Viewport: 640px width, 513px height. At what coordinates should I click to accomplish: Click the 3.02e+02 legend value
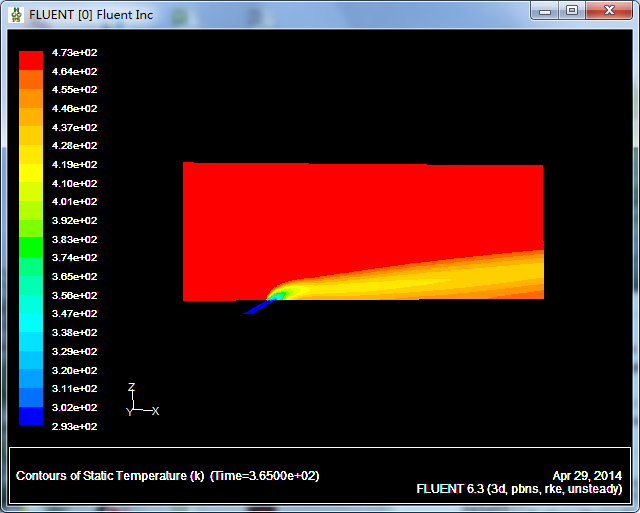pos(75,407)
